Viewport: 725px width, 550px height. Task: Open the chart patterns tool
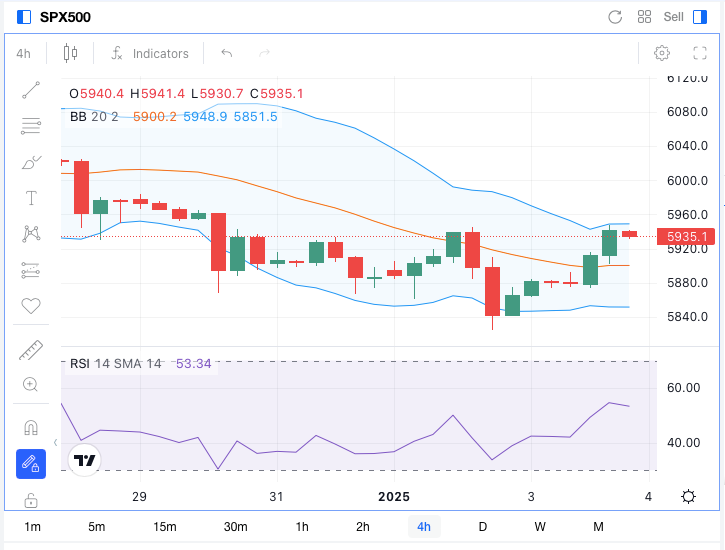[x=30, y=234]
